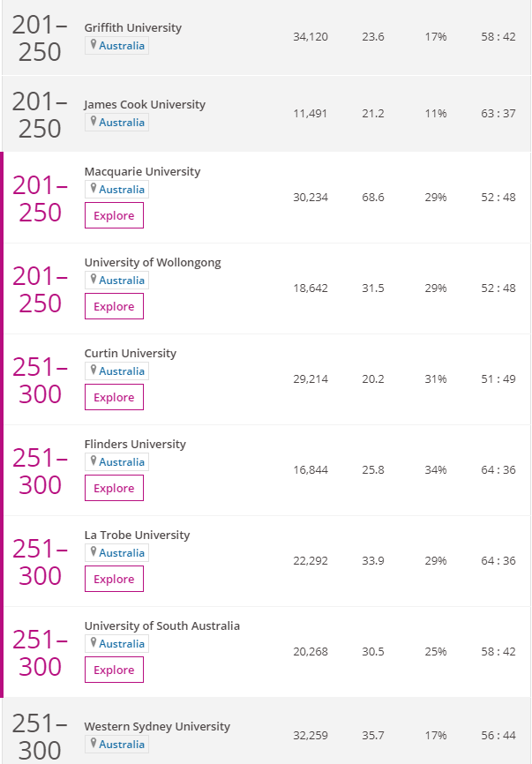Click the location pin icon under La Trobe University
Image resolution: width=532 pixels, height=764 pixels.
93,552
